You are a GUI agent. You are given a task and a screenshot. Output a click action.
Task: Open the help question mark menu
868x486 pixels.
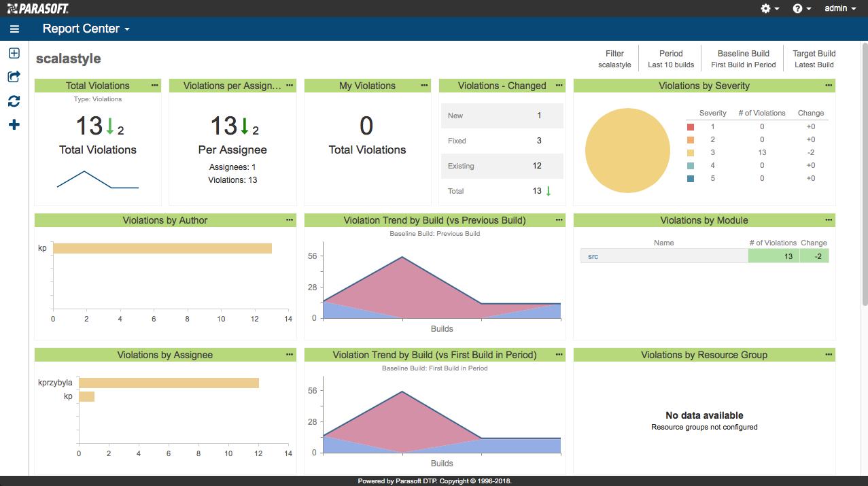coord(802,8)
